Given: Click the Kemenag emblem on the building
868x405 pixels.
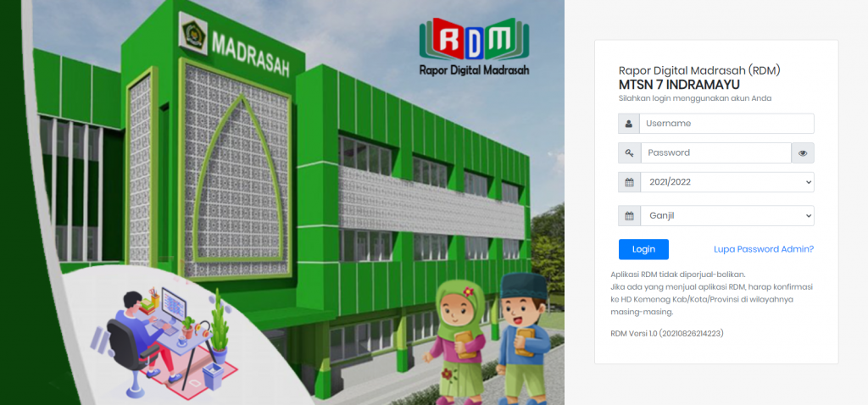Looking at the screenshot, I should (x=194, y=33).
